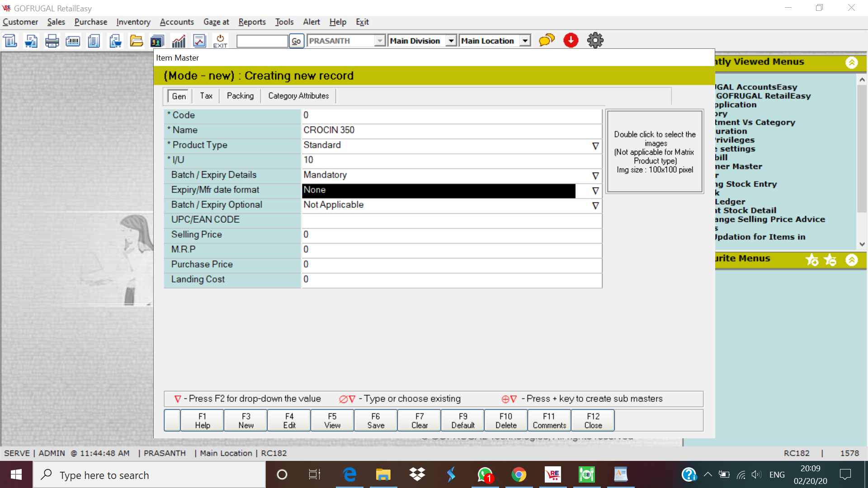Screen dimensions: 868x488
Task: Open the yellow folder toolbar icon
Action: [136, 41]
